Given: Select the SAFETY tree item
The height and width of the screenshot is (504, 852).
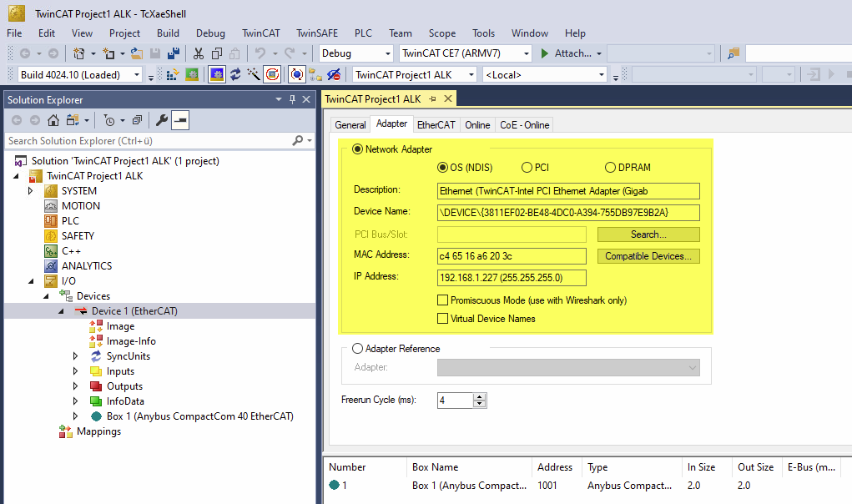Looking at the screenshot, I should point(78,235).
